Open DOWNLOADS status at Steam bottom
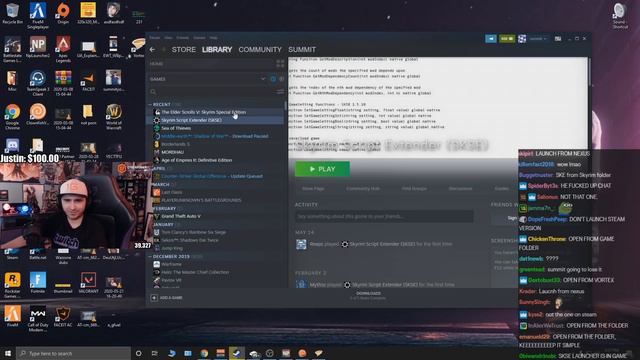Viewport: 640px width, 360px height. pos(368,296)
